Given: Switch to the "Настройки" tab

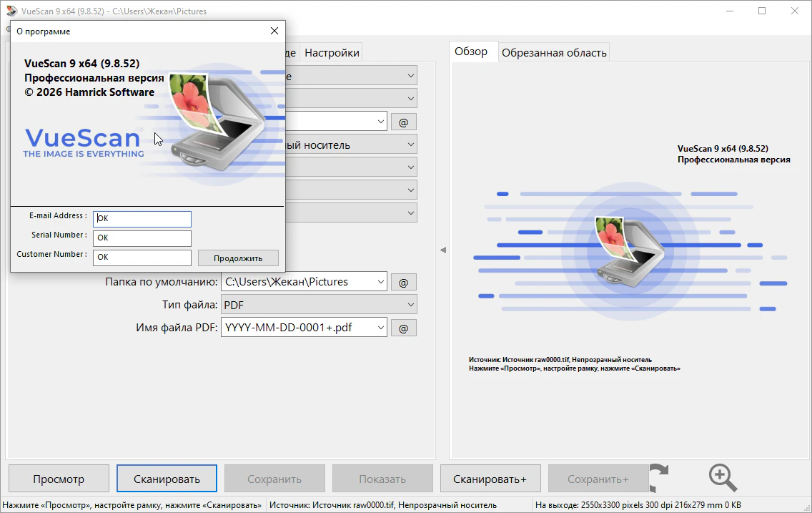Looking at the screenshot, I should 332,52.
